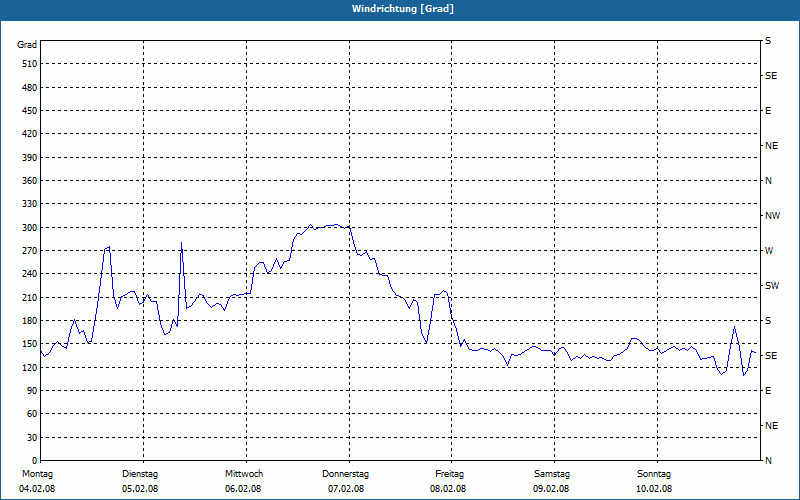The height and width of the screenshot is (500, 800).
Task: Select the 240 value on the degree axis
Action: click(30, 273)
